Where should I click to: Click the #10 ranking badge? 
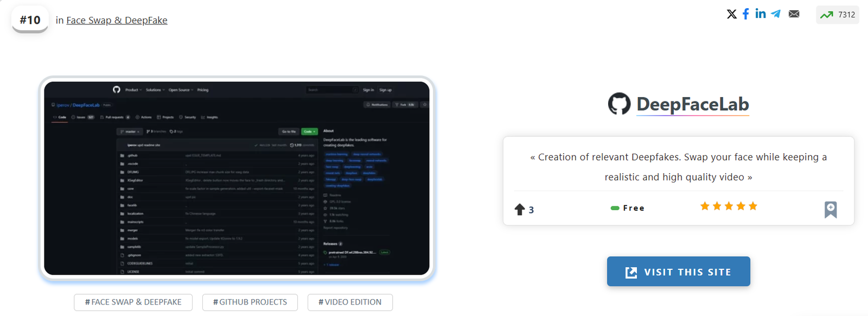point(30,20)
